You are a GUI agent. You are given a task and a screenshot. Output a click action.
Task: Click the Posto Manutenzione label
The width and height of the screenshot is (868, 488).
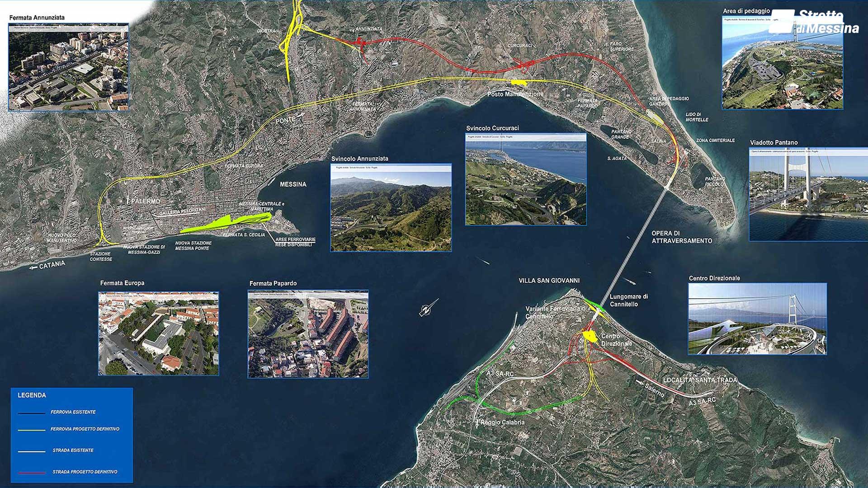(515, 95)
